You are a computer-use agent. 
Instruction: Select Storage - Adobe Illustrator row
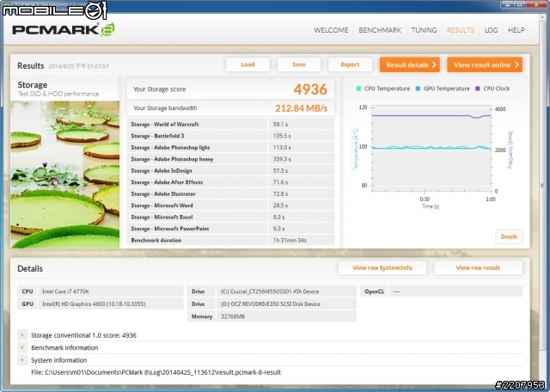pyautogui.click(x=230, y=193)
